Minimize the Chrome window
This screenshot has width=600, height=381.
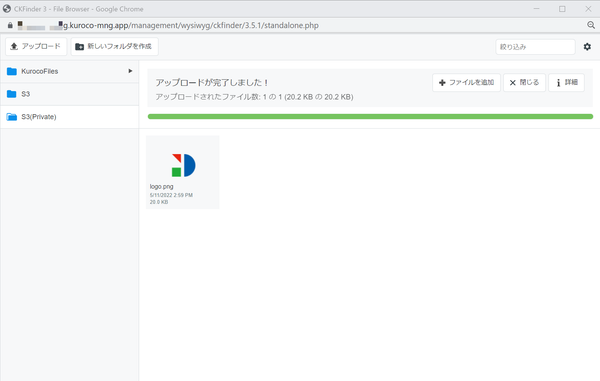point(536,9)
